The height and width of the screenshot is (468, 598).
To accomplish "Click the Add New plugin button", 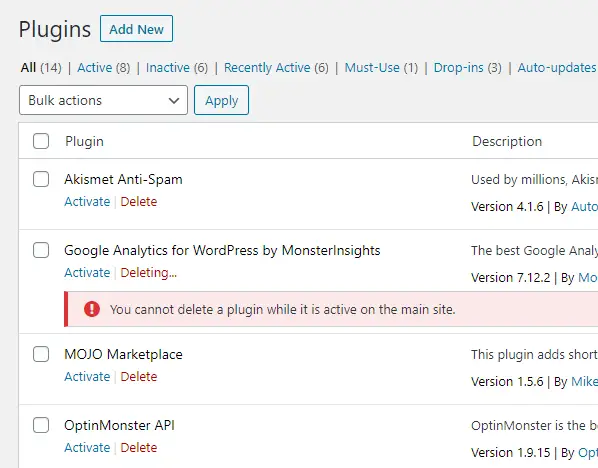I will [x=136, y=29].
